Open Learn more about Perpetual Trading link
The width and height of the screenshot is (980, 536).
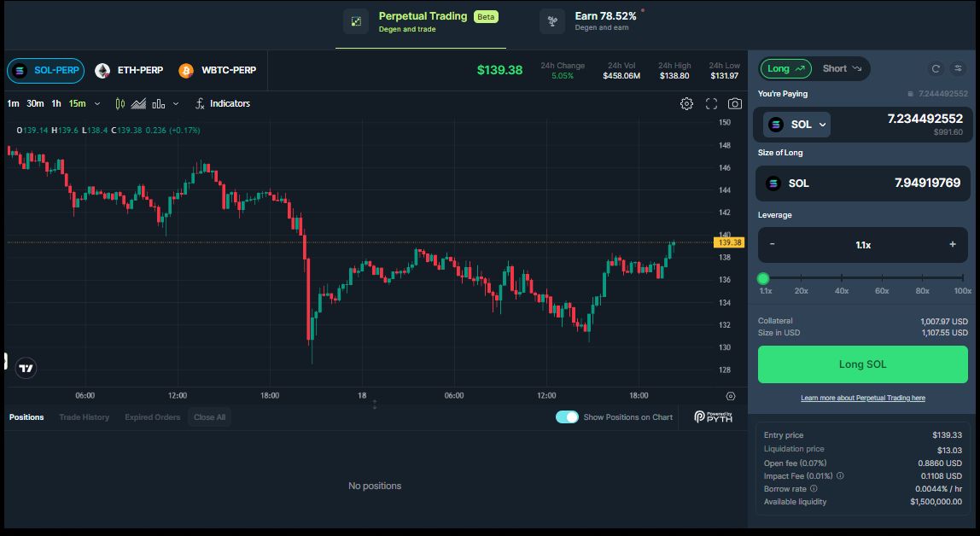[x=862, y=398]
